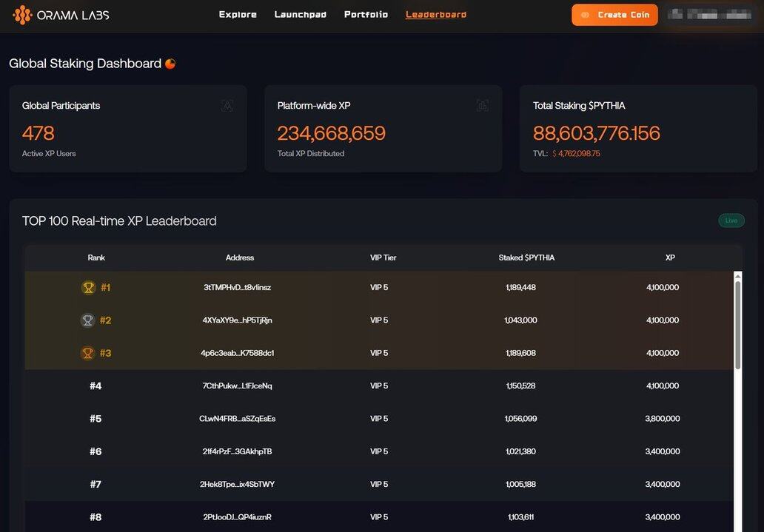Click the Orama Labs logo icon
Viewport: 764px width, 532px height.
click(22, 15)
